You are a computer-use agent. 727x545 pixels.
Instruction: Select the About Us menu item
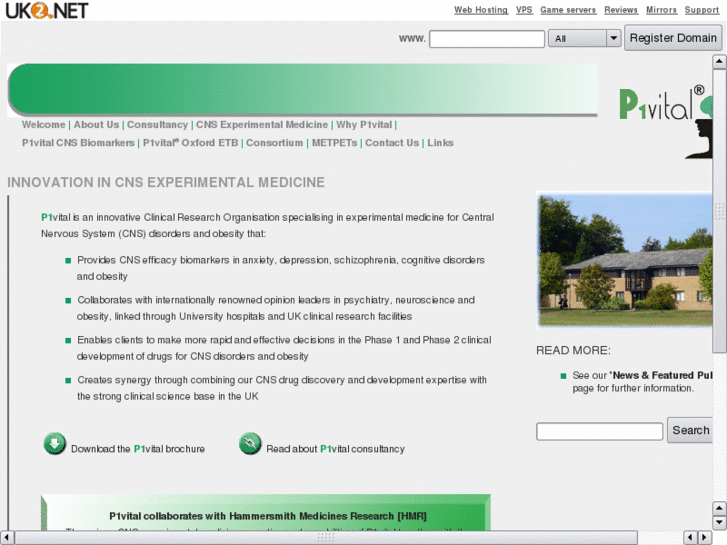coord(96,125)
